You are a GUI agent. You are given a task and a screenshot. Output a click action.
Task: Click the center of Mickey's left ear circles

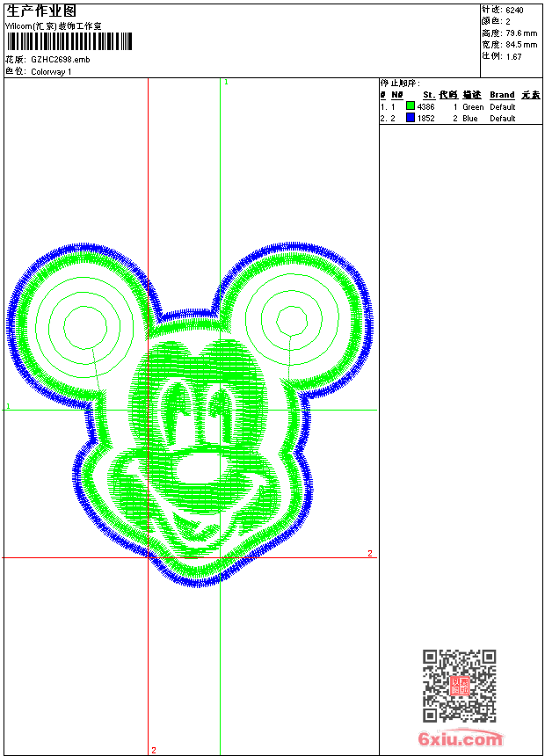pos(83,319)
